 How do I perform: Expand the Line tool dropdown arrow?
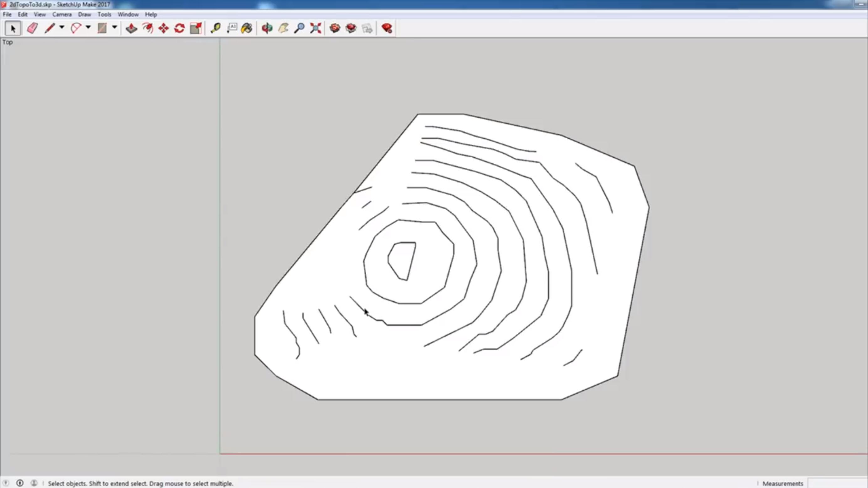tap(62, 27)
